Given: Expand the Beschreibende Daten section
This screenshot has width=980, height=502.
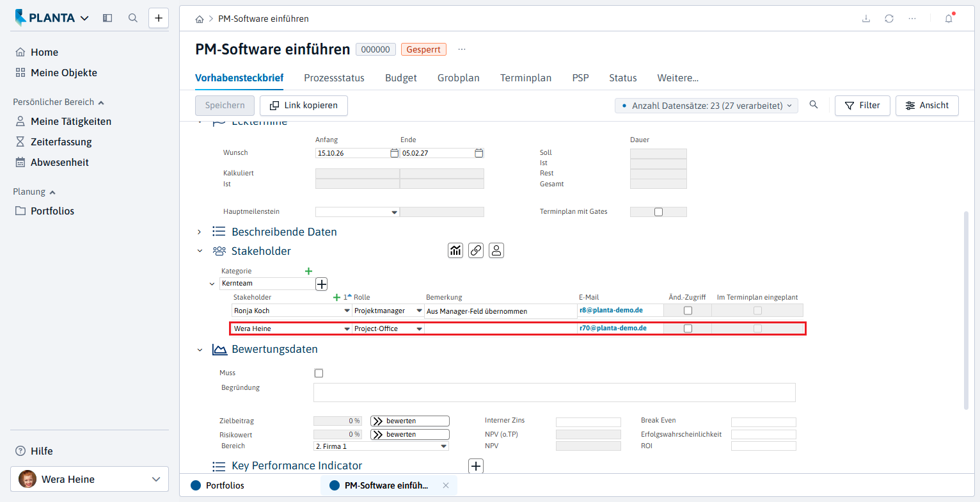Looking at the screenshot, I should (199, 232).
